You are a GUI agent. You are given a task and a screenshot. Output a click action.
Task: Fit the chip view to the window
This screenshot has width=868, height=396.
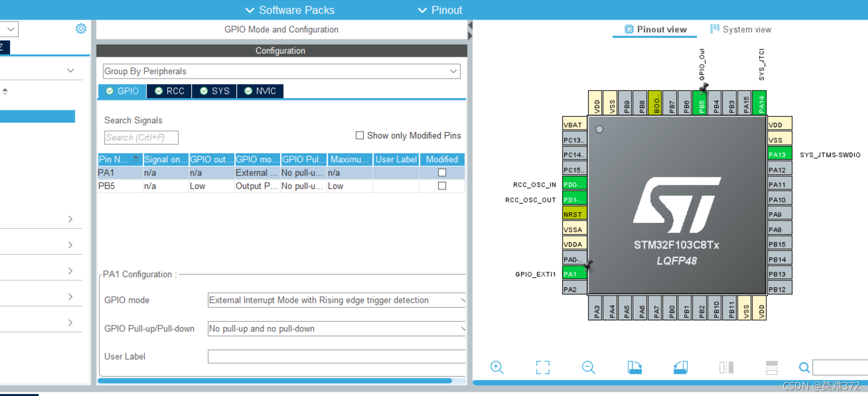click(x=543, y=367)
